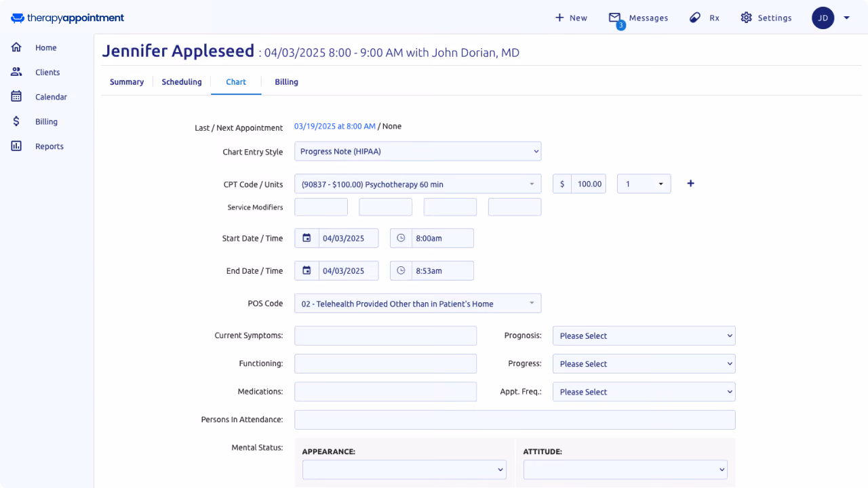Open the POS Code dropdown
The height and width of the screenshot is (488, 868).
(418, 304)
